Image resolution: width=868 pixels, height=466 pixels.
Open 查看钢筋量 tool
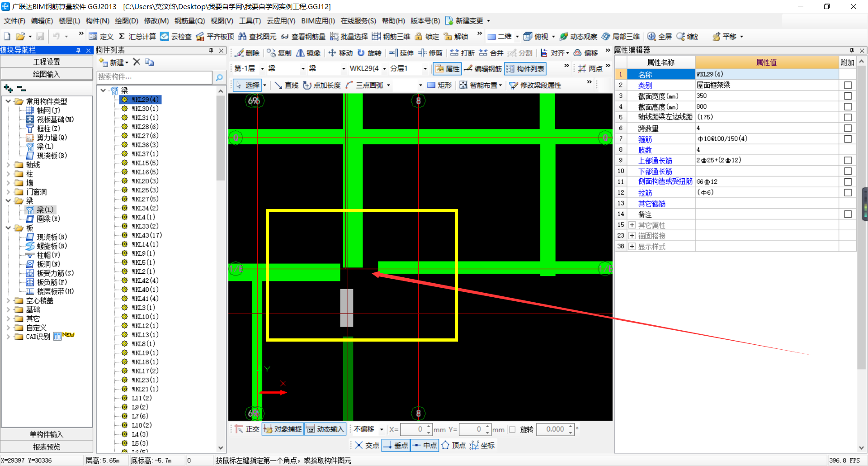[303, 36]
